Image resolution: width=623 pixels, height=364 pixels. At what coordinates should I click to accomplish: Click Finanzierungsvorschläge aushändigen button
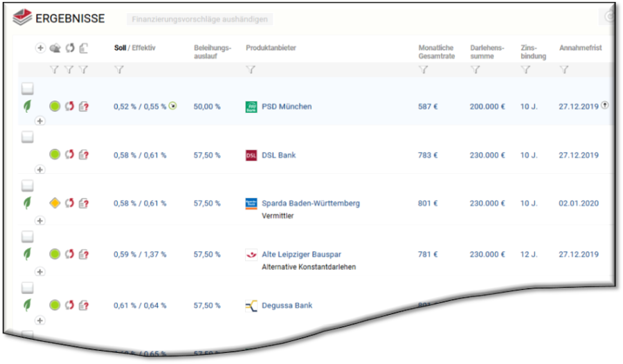tap(200, 19)
